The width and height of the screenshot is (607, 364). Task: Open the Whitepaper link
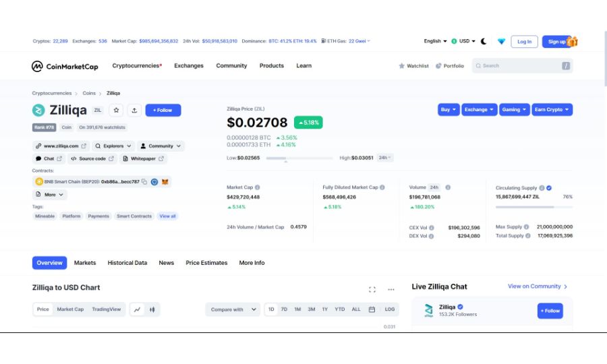coord(143,158)
